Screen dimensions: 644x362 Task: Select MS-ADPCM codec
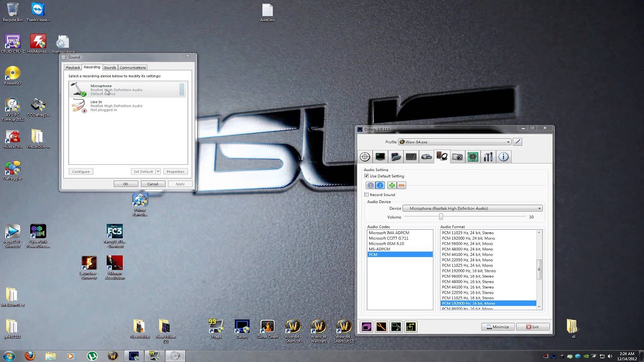point(400,249)
